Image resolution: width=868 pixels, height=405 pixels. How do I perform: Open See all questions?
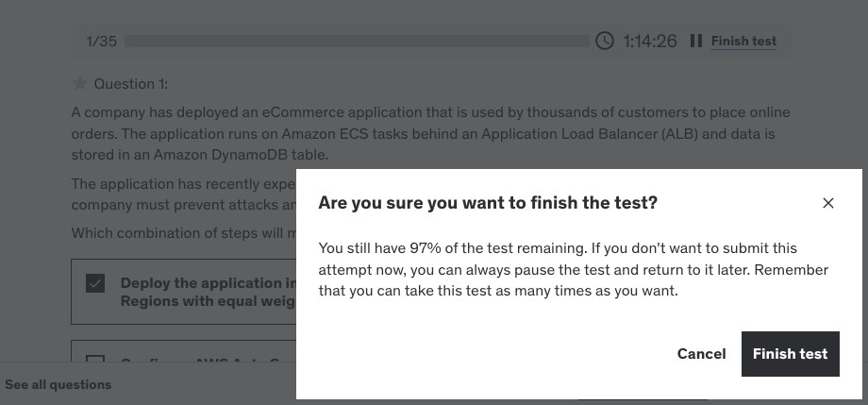point(58,384)
